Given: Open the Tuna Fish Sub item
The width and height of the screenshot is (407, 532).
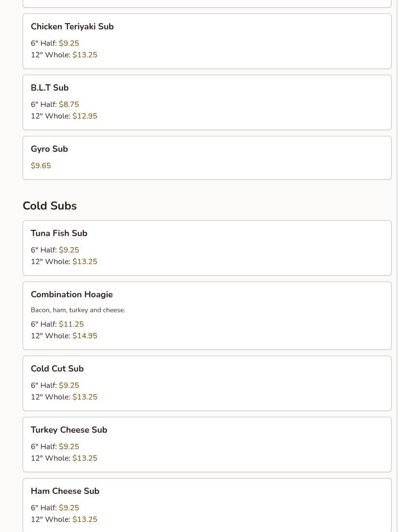Looking at the screenshot, I should (x=207, y=248).
